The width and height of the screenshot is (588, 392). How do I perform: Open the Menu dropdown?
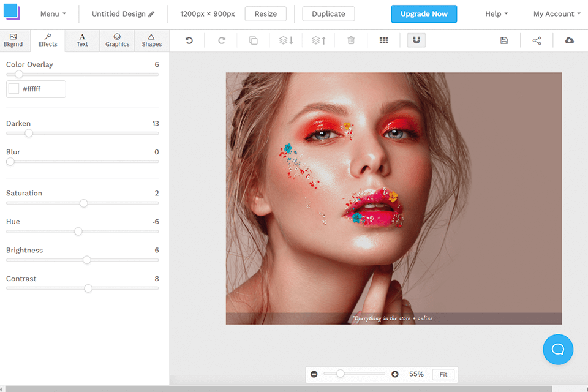[x=53, y=13]
